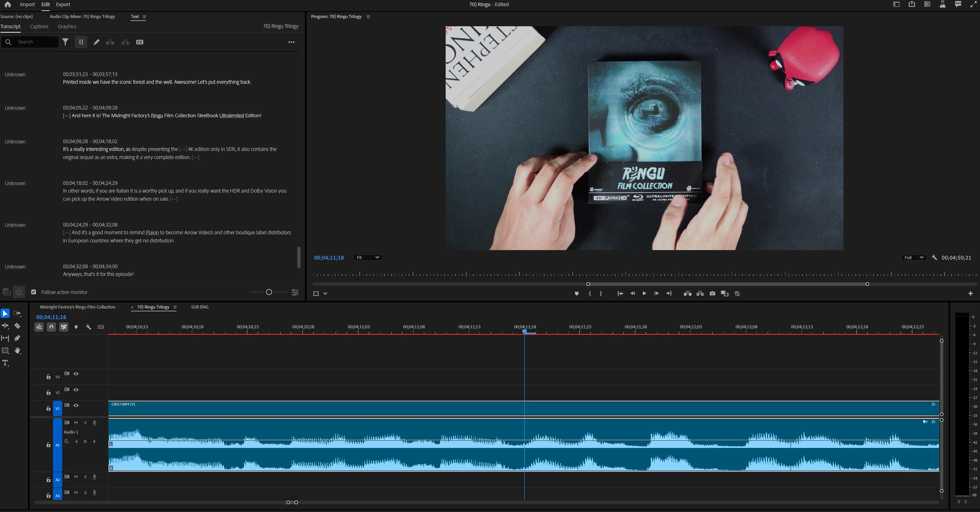Select the Type tool
Image resolution: width=980 pixels, height=512 pixels.
5,363
